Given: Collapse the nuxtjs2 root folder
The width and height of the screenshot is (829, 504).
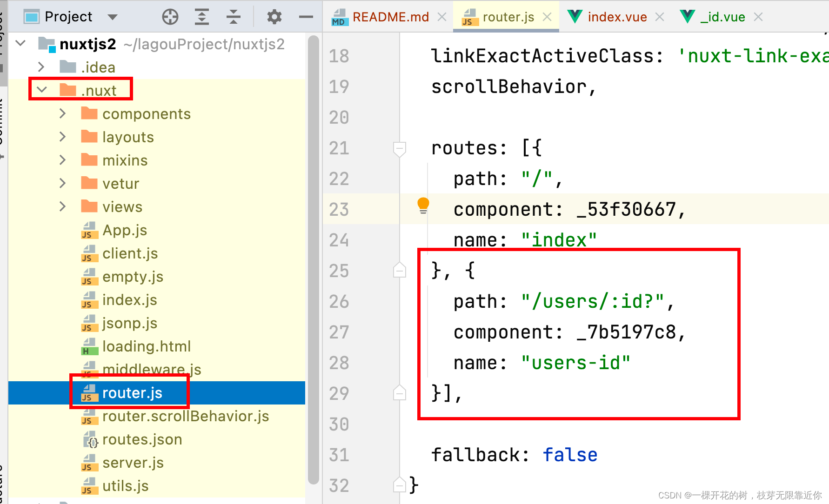Looking at the screenshot, I should 20,44.
